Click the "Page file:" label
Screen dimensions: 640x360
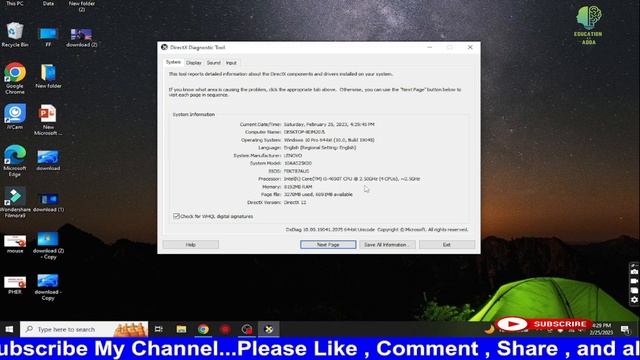[271, 195]
